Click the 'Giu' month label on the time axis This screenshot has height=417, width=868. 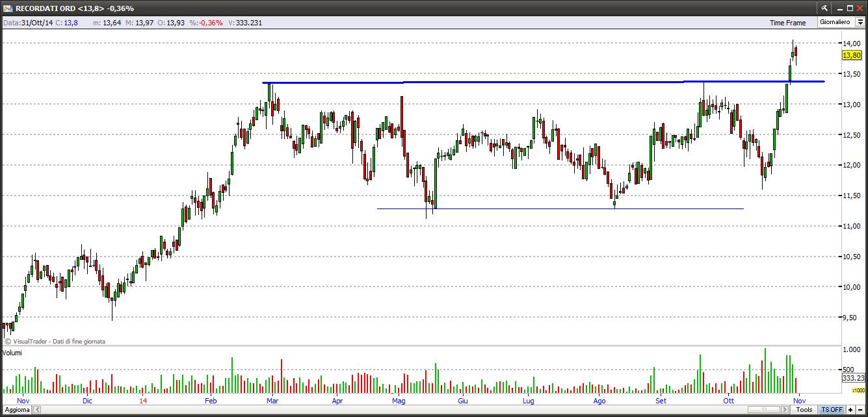click(x=463, y=401)
